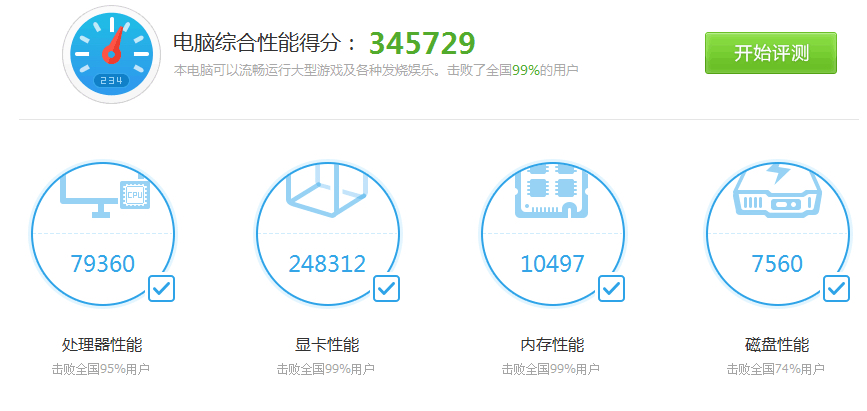The image size is (867, 411).
Task: Click the 击败全国95%用户 text
Action: coord(101,369)
